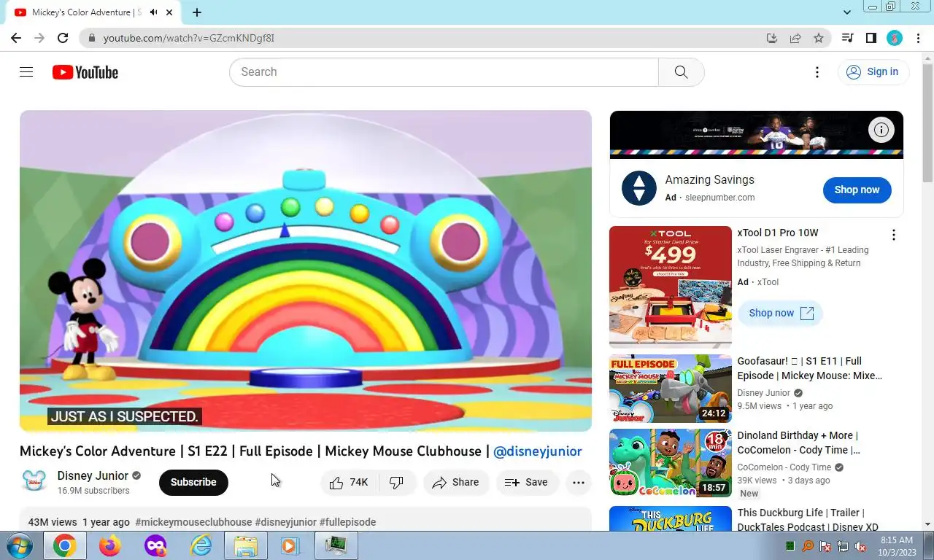Viewport: 934px width, 560px height.
Task: Click Shop now on xTool ad
Action: tap(781, 313)
